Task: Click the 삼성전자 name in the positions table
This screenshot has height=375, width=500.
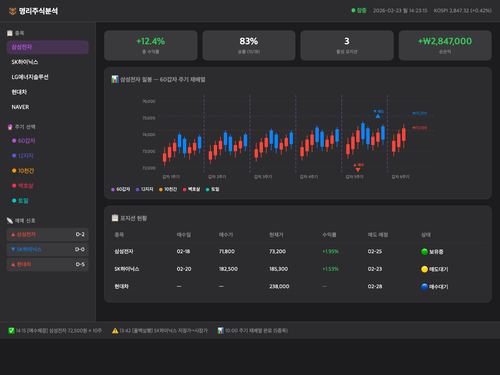Action: tap(124, 251)
